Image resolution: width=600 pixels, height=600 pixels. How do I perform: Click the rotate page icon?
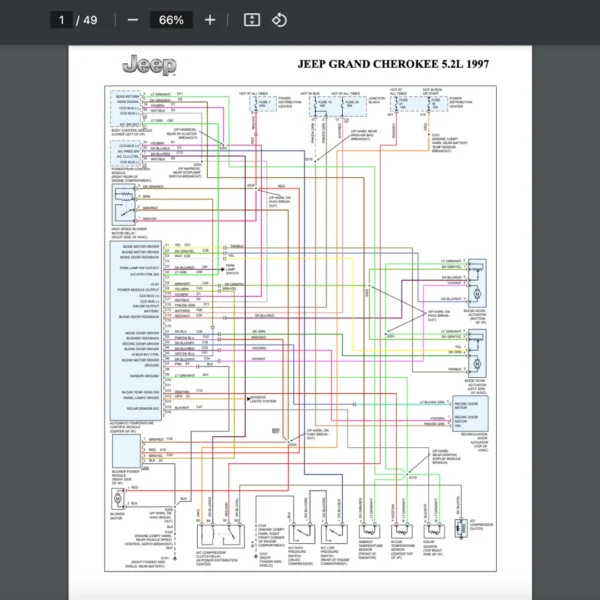pos(279,20)
